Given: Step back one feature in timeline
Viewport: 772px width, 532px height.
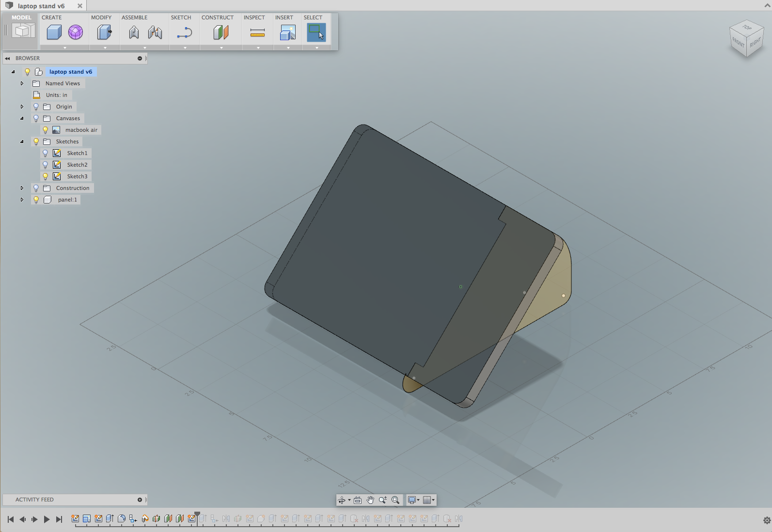Looking at the screenshot, I should click(x=22, y=519).
